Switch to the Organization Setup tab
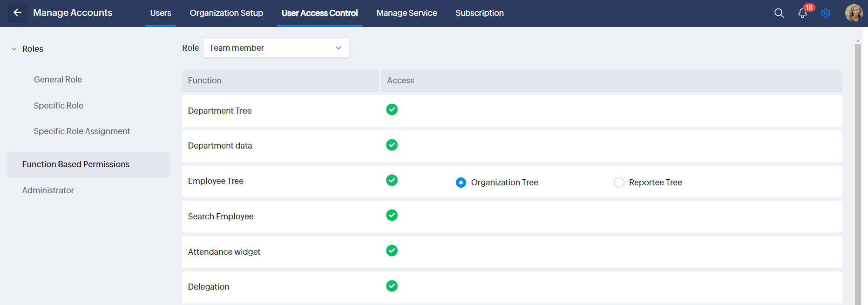 [226, 13]
